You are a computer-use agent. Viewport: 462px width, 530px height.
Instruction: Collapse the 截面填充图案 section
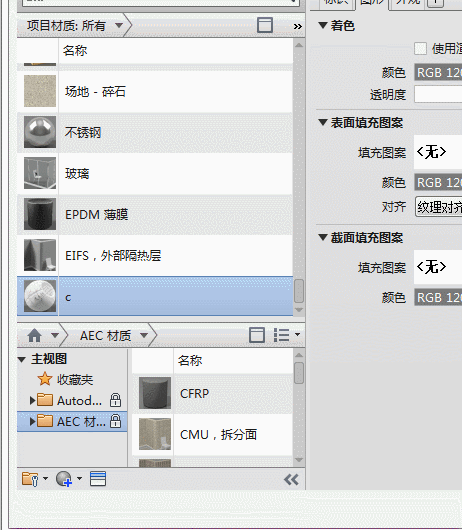(323, 237)
